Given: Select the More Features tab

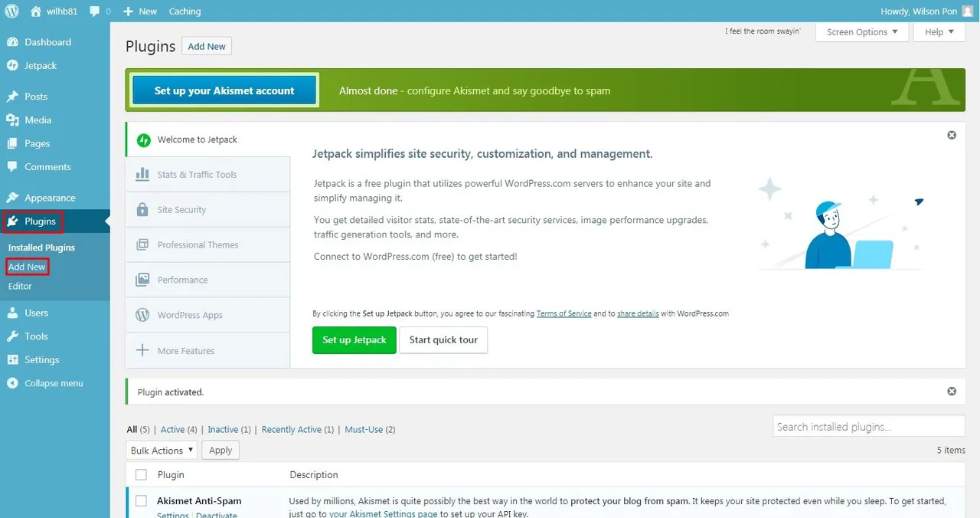Looking at the screenshot, I should [208, 351].
